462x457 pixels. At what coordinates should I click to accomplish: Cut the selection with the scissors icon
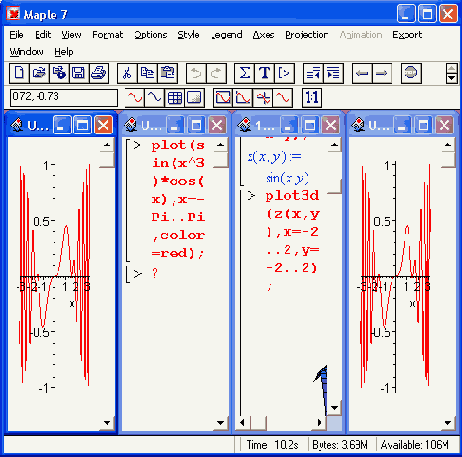pos(127,73)
